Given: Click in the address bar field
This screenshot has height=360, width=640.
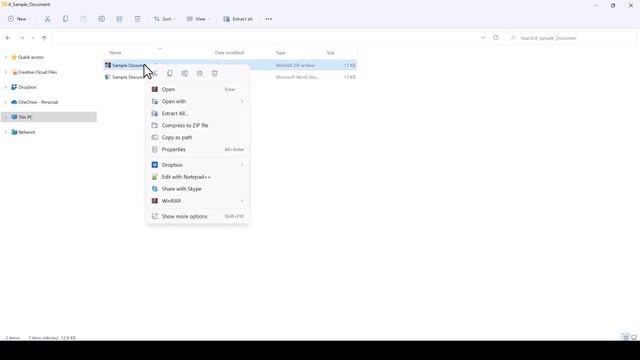Looking at the screenshot, I should (x=265, y=38).
